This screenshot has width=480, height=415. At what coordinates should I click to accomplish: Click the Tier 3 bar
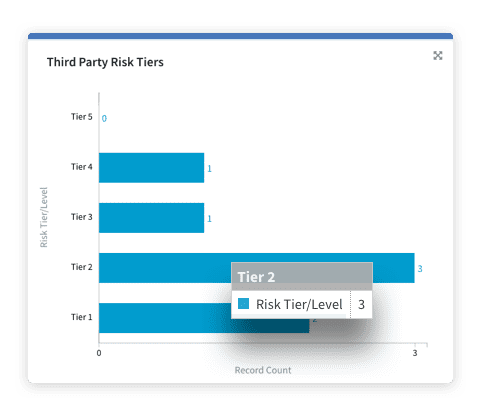(x=151, y=218)
